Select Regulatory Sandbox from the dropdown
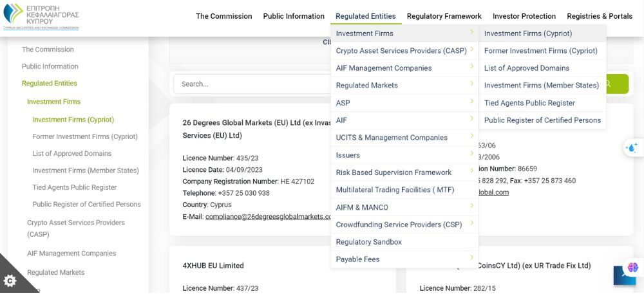Image resolution: width=644 pixels, height=296 pixels. (368, 242)
